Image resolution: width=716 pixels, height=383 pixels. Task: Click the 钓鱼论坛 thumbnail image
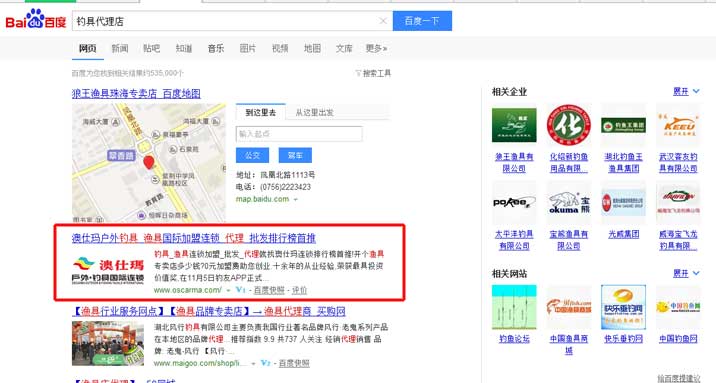(514, 307)
